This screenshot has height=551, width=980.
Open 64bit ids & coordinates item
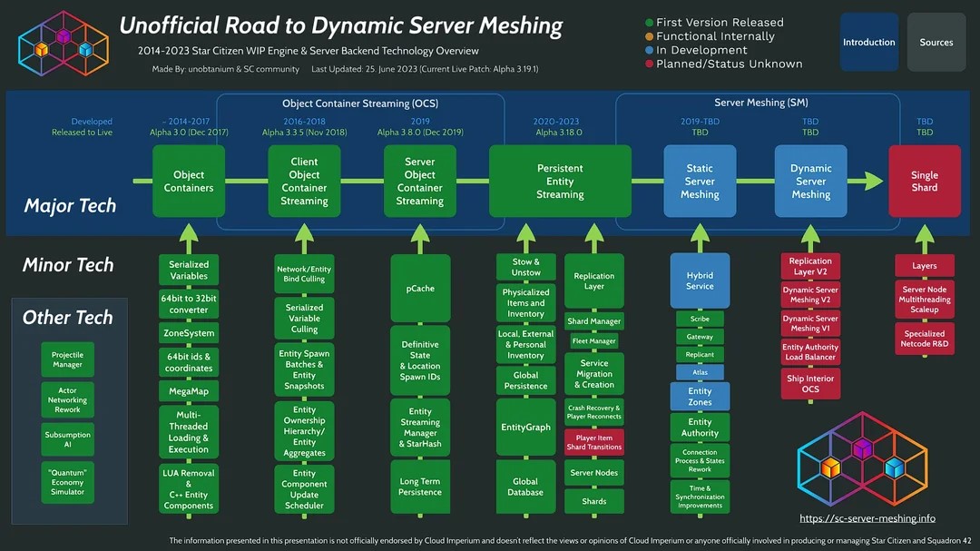[189, 362]
